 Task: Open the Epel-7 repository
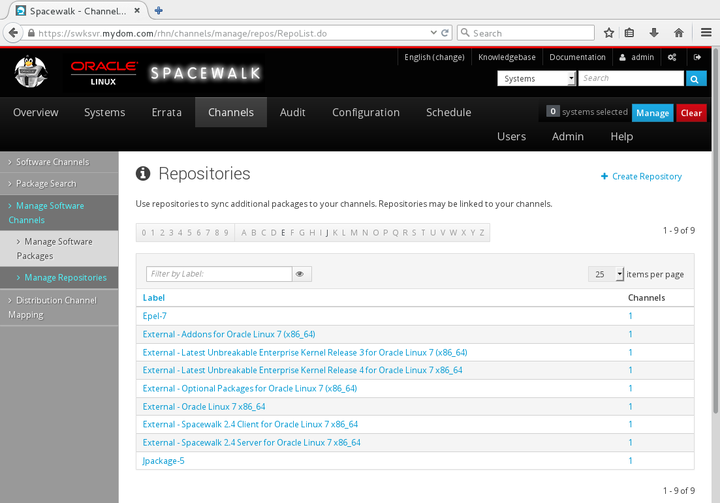[154, 316]
